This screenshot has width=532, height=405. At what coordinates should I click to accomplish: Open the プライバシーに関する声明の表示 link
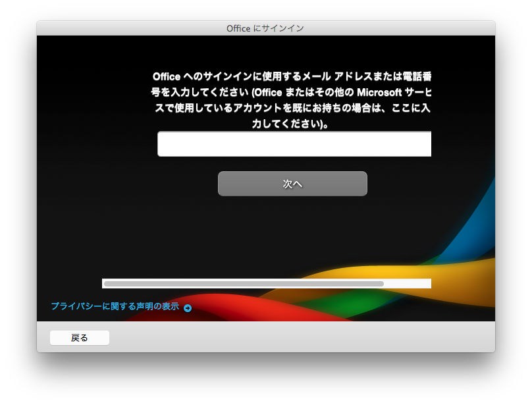(x=115, y=306)
